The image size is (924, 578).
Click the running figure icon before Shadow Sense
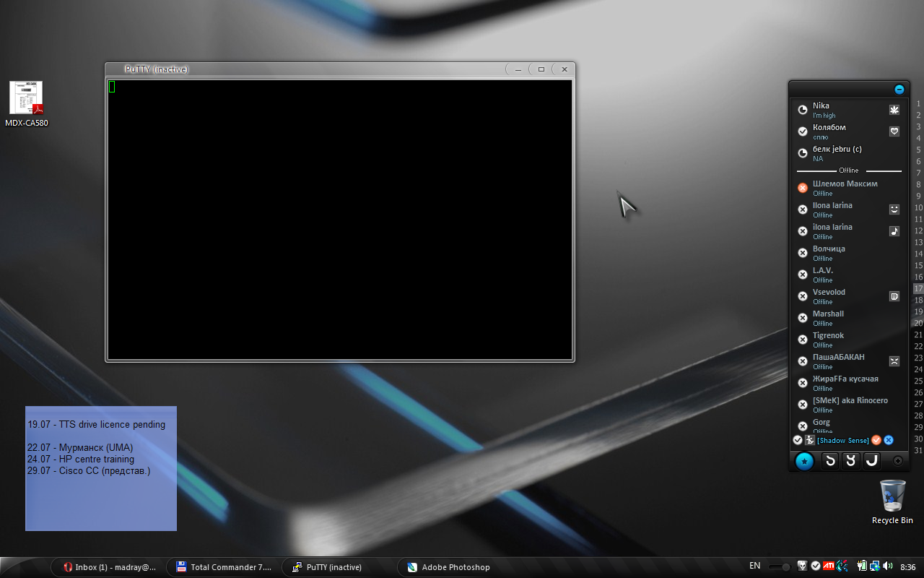click(x=810, y=440)
